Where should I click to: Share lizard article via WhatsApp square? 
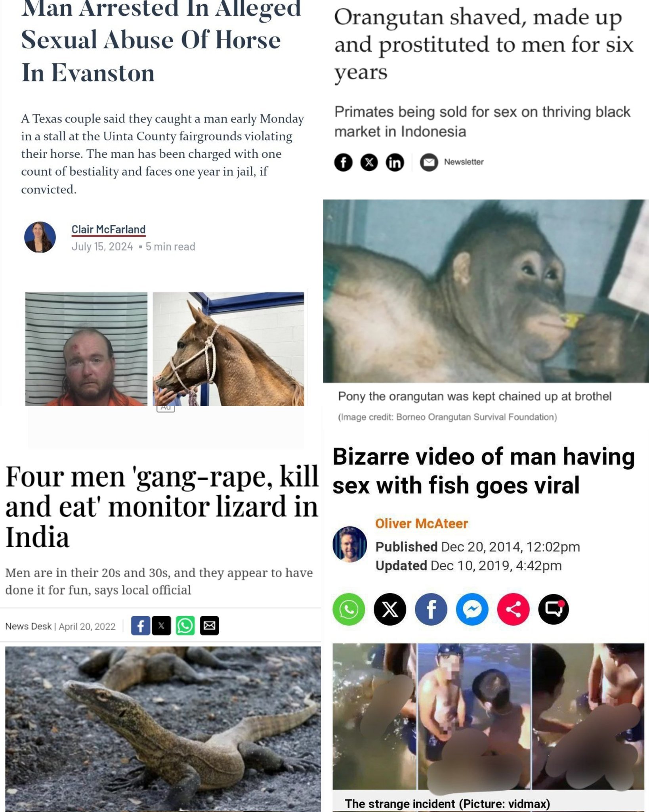tap(185, 626)
